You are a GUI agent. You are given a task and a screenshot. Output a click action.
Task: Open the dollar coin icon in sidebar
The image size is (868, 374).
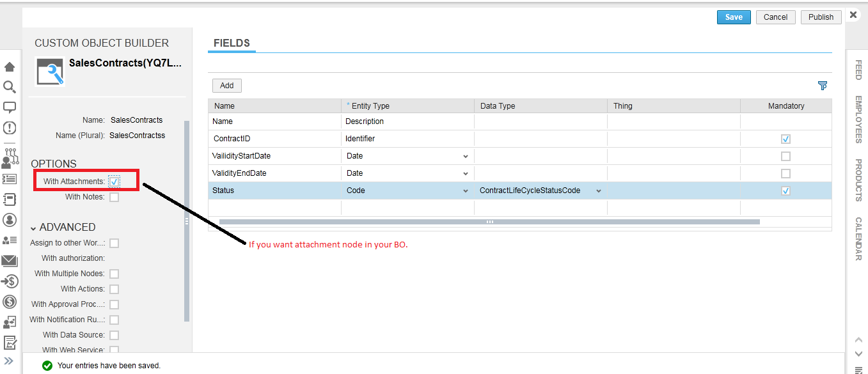point(10,302)
